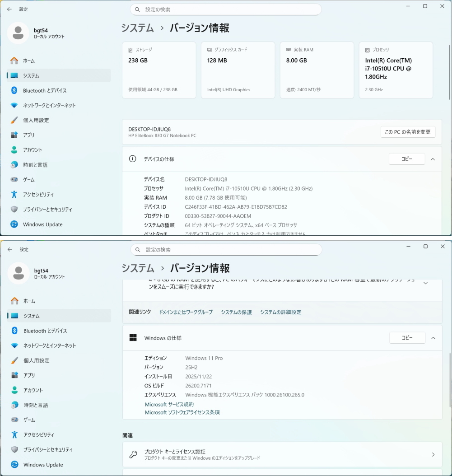Click the 設定の検索 box in the upper window

226,9
